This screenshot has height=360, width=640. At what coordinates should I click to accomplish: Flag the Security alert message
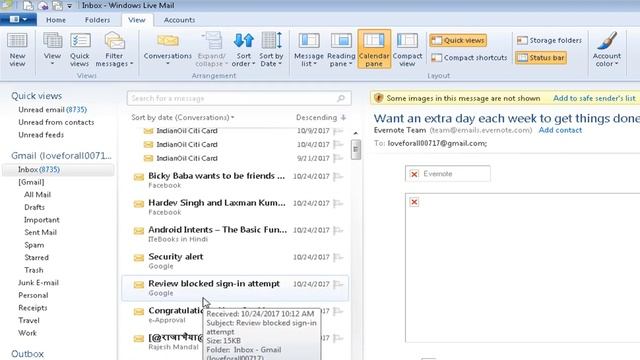point(338,257)
